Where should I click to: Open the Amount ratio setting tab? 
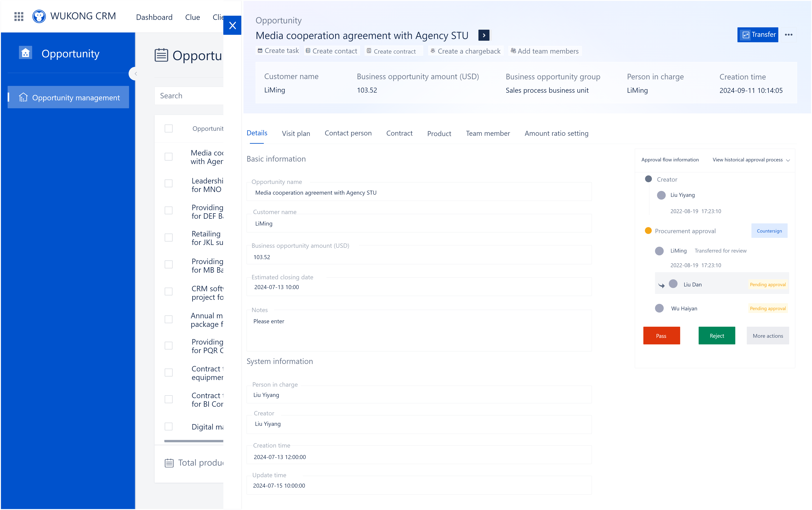557,133
